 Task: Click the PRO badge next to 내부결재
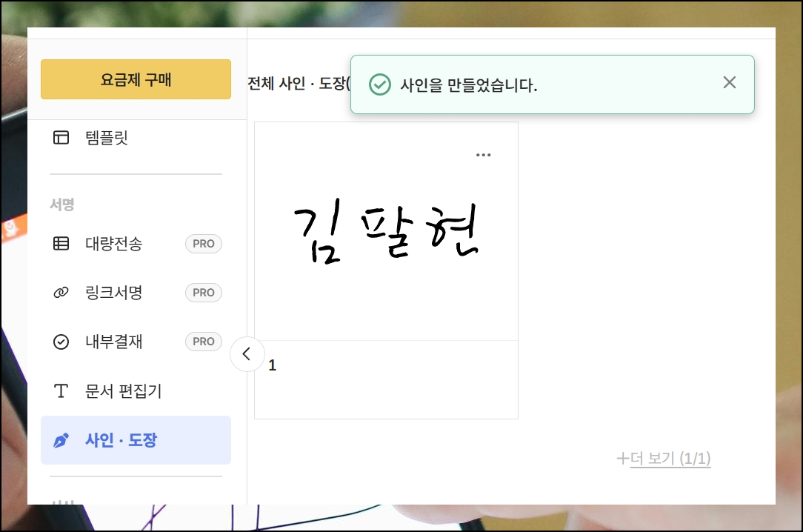click(x=203, y=342)
